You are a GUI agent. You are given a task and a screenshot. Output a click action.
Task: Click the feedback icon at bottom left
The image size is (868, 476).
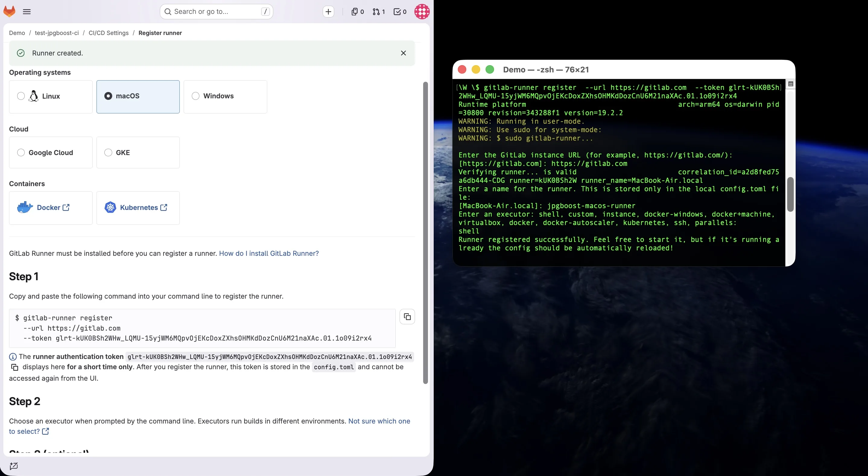pyautogui.click(x=14, y=466)
